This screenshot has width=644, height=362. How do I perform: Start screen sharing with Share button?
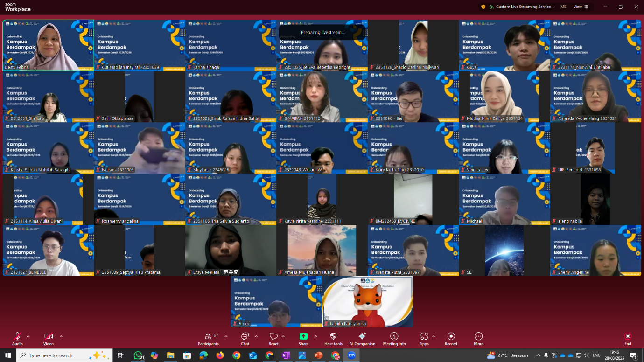tap(303, 339)
